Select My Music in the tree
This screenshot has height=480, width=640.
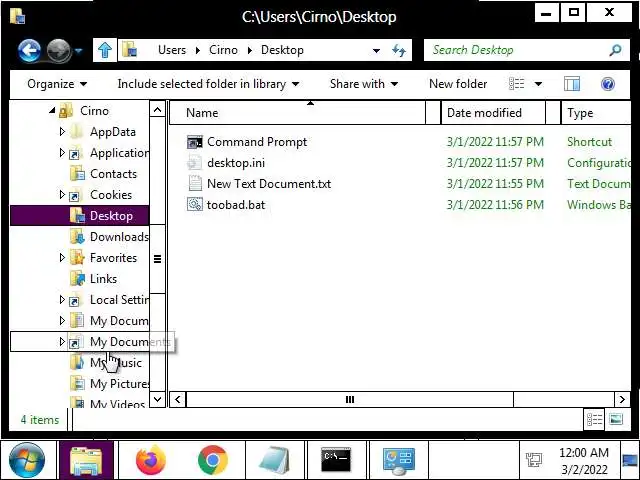pyautogui.click(x=116, y=363)
